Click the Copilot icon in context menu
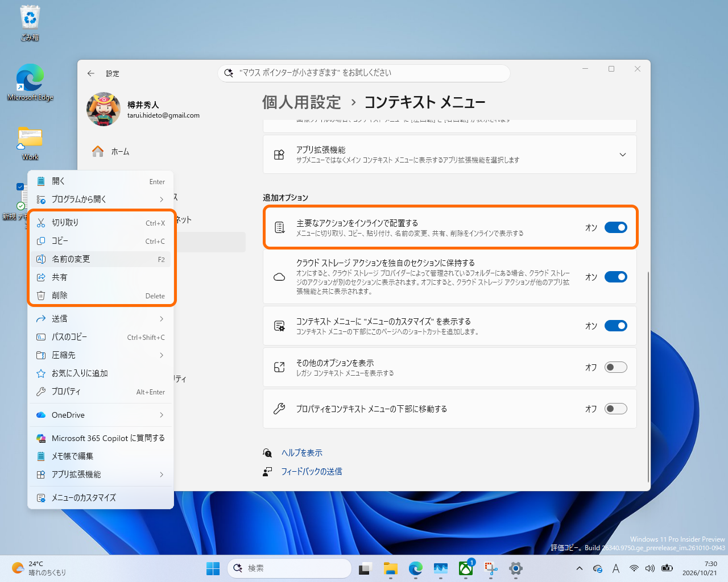The width and height of the screenshot is (728, 582). tap(41, 438)
